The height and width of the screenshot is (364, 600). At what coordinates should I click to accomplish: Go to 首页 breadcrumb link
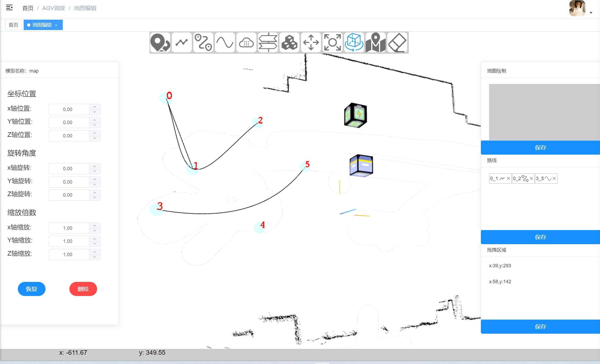[x=28, y=8]
